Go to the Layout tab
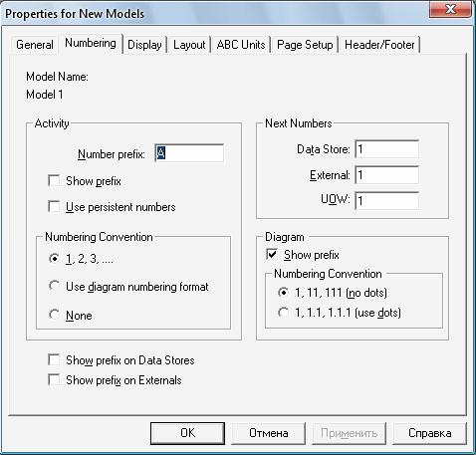This screenshot has width=476, height=455. tap(189, 45)
